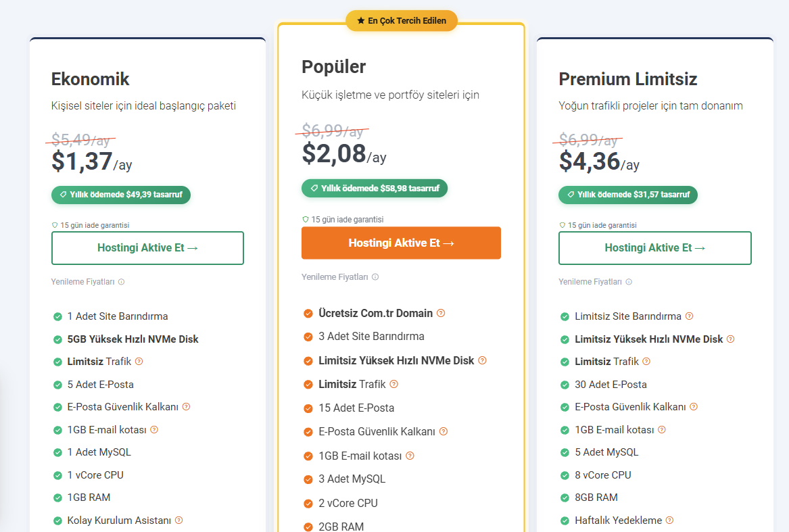Click help icon beside Ekonomik 1GB E-mail kotası
Image resolution: width=789 pixels, height=532 pixels.
coord(154,430)
